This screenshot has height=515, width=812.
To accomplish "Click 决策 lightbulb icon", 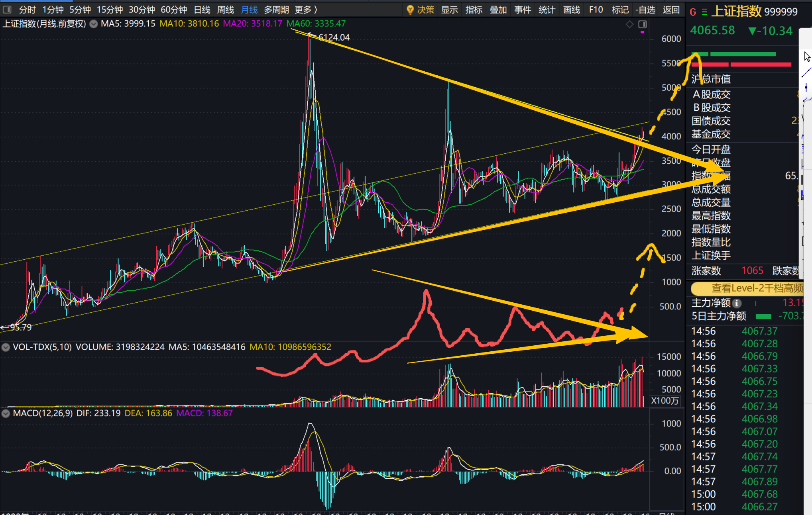I will point(410,10).
